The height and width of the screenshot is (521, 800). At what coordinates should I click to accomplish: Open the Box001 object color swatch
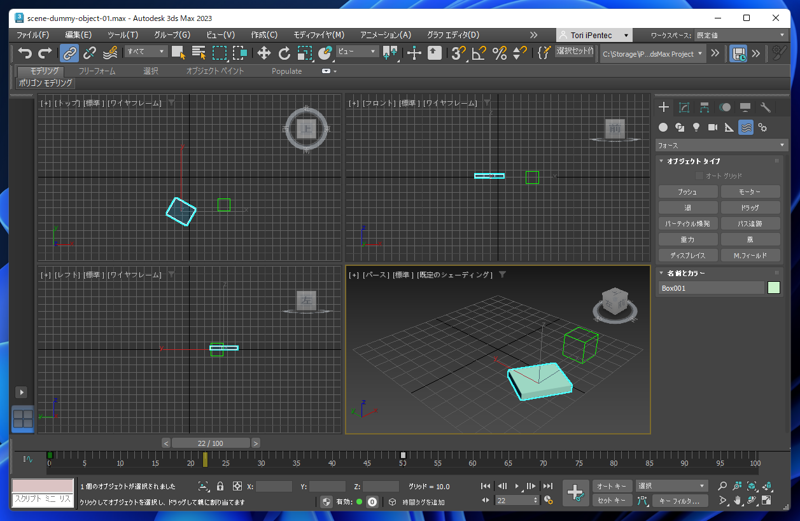click(x=773, y=288)
